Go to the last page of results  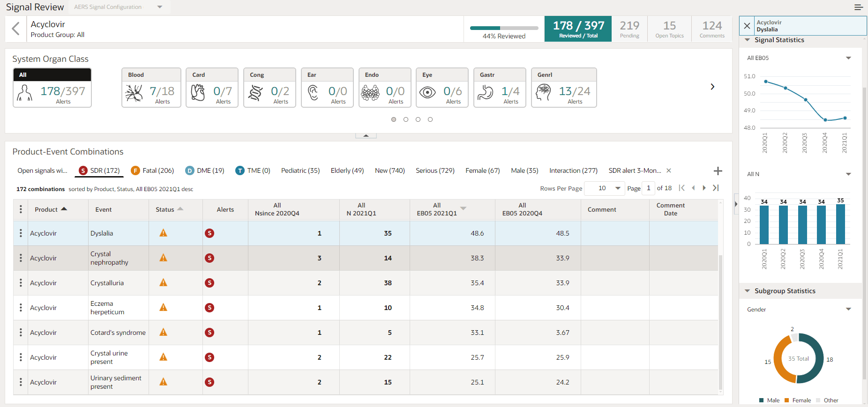(716, 188)
